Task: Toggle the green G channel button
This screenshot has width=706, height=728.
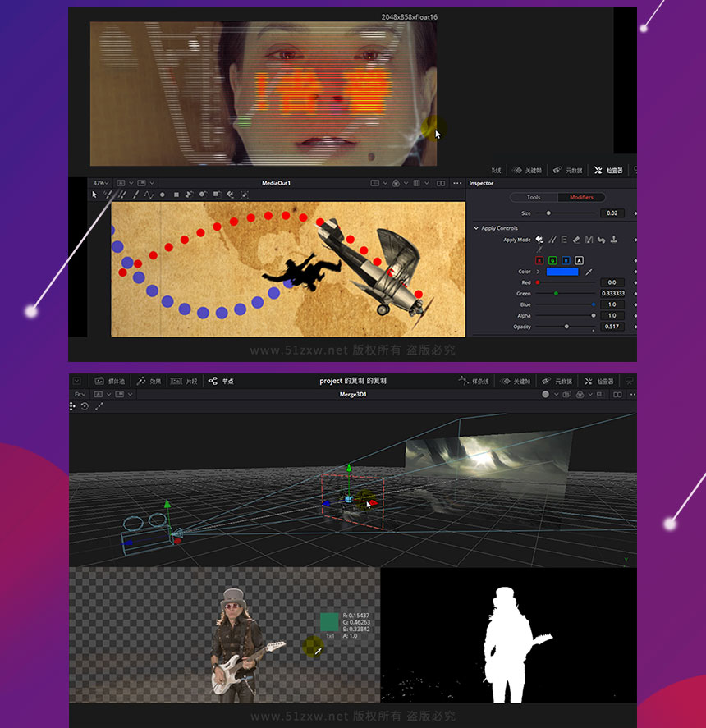Action: [552, 260]
